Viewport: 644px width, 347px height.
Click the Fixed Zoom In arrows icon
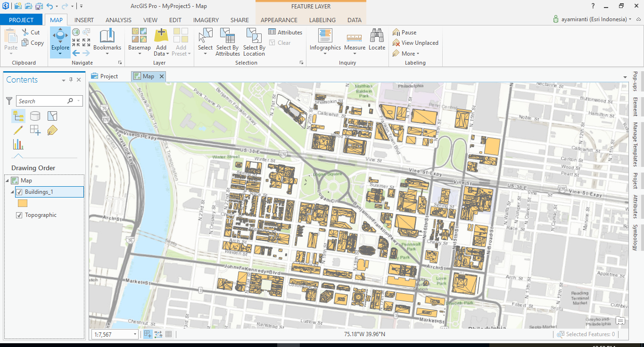(75, 42)
